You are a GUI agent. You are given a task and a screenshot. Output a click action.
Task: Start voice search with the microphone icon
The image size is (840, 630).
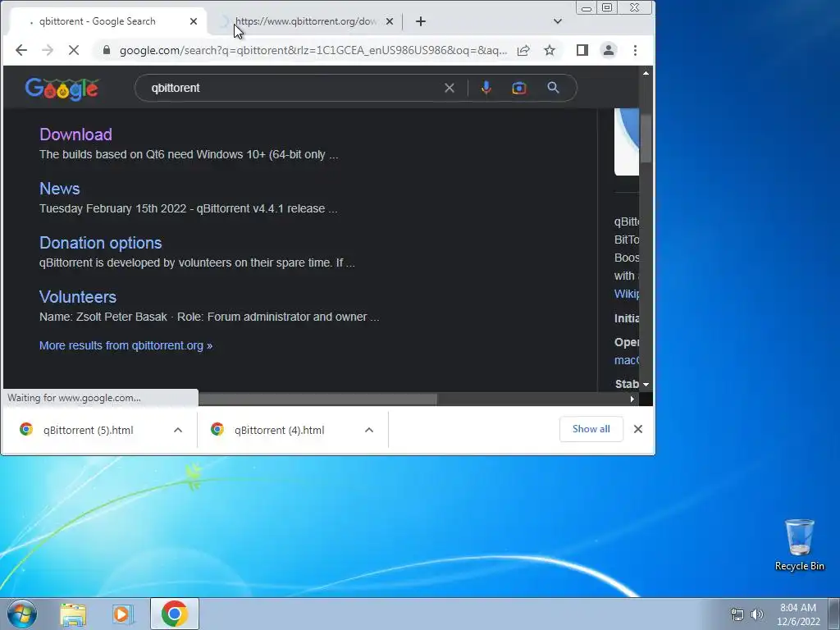coord(486,88)
